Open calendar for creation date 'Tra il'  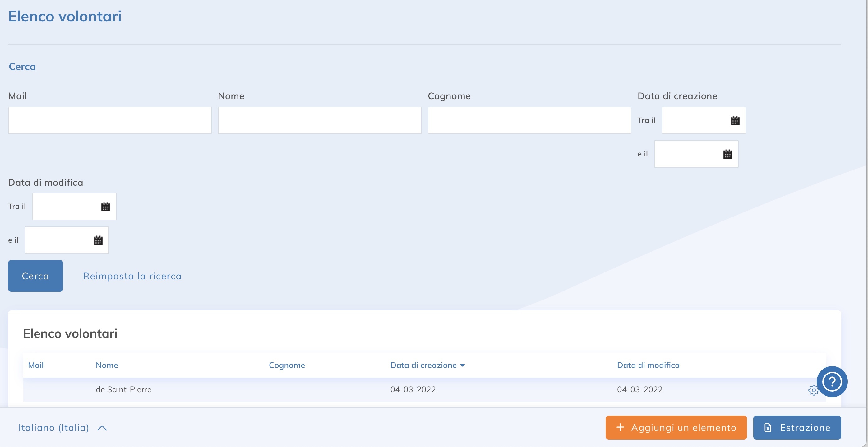tap(735, 120)
